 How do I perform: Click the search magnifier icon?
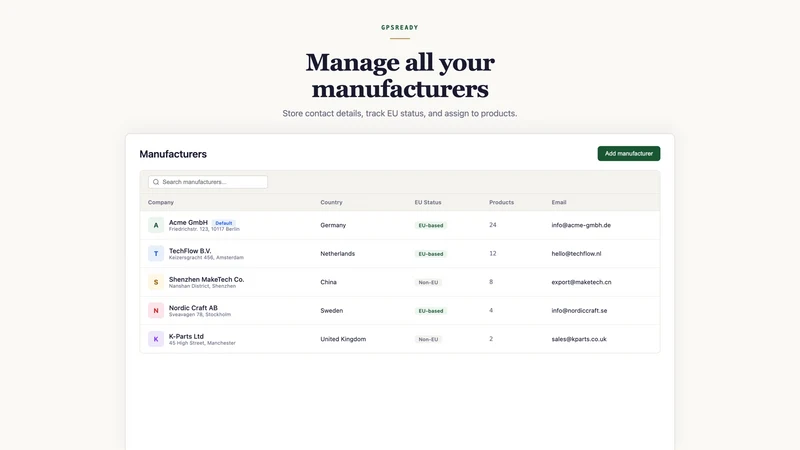click(x=156, y=182)
